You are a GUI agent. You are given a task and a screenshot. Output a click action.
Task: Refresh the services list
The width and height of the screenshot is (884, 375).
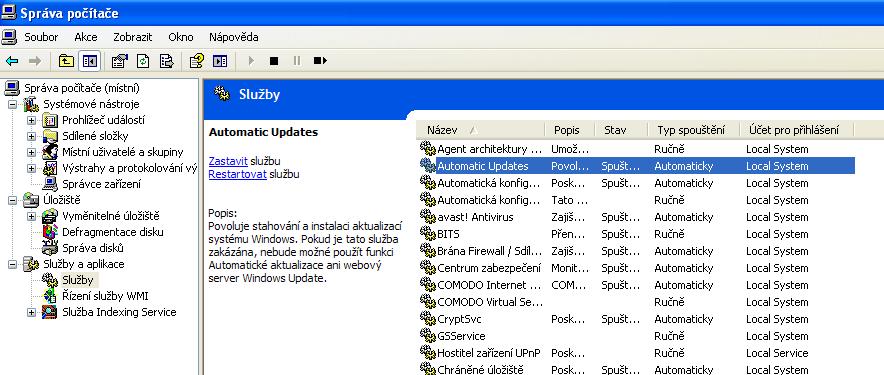click(x=143, y=61)
